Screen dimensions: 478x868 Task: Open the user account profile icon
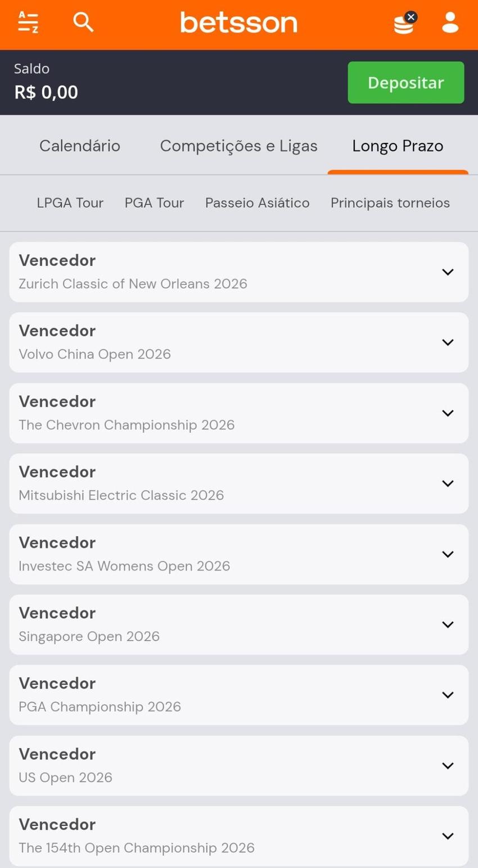pos(450,23)
